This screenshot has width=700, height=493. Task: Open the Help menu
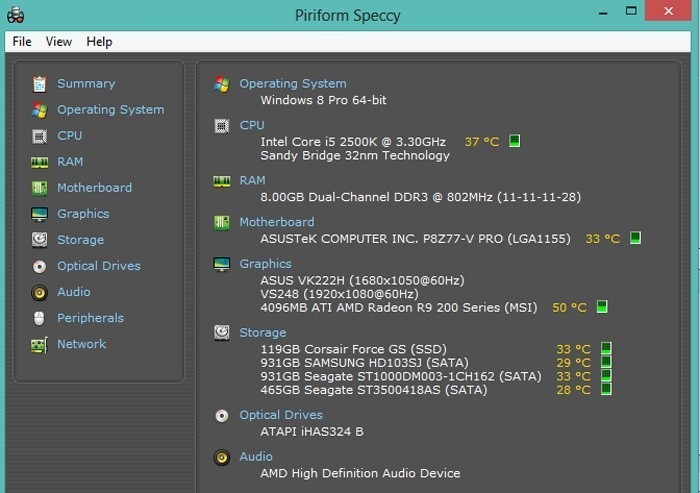99,42
